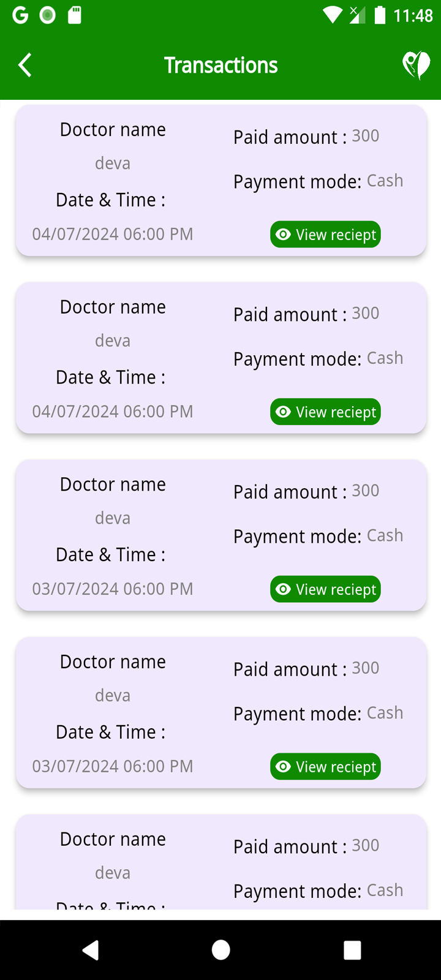441x980 pixels.
Task: Tap eye icon in first View reciept button
Action: (x=283, y=235)
